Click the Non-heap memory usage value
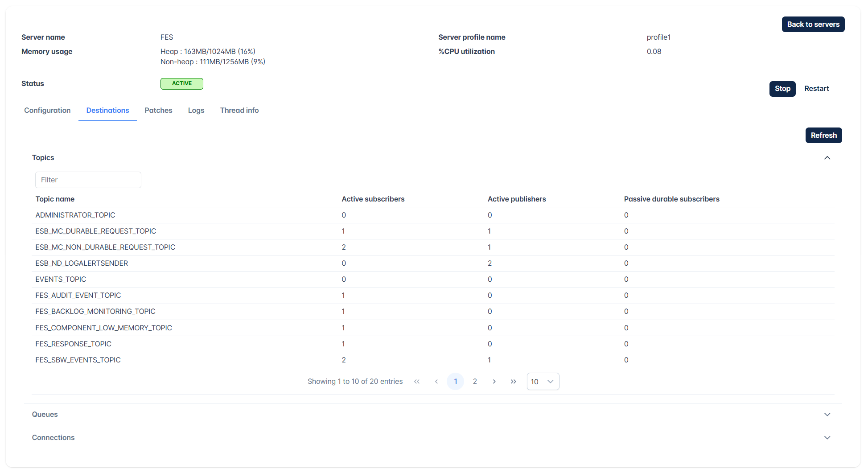The image size is (868, 473). coord(213,62)
